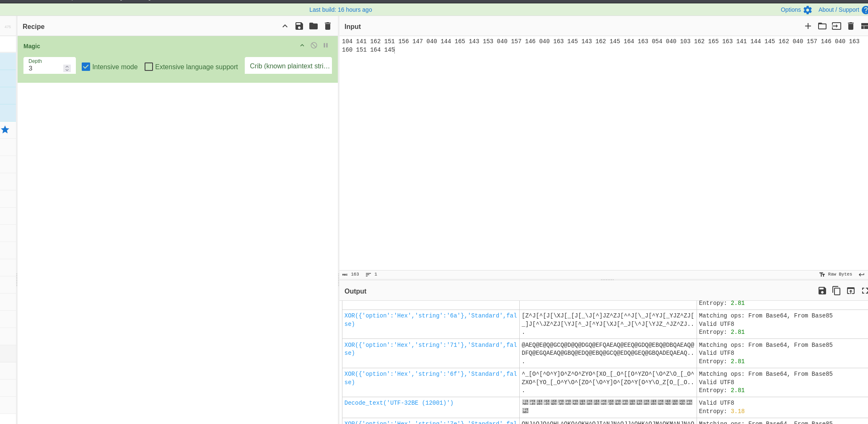This screenshot has width=868, height=424.
Task: Open the Options link
Action: tap(790, 10)
